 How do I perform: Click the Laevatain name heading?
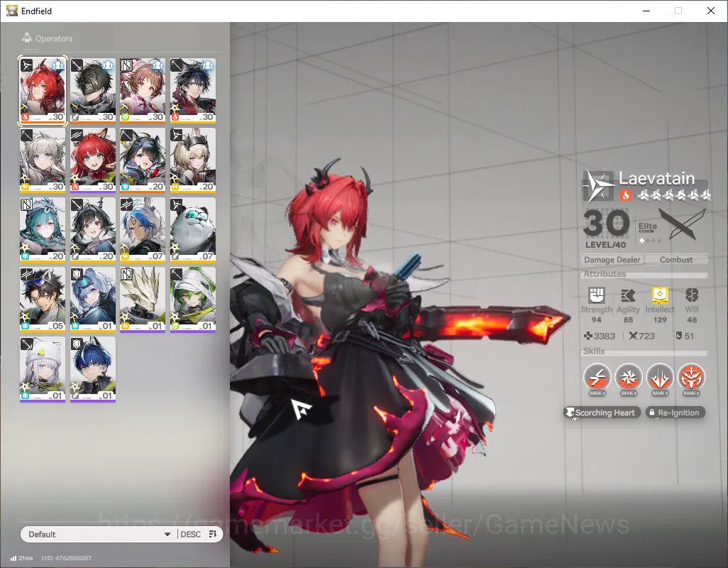[656, 178]
